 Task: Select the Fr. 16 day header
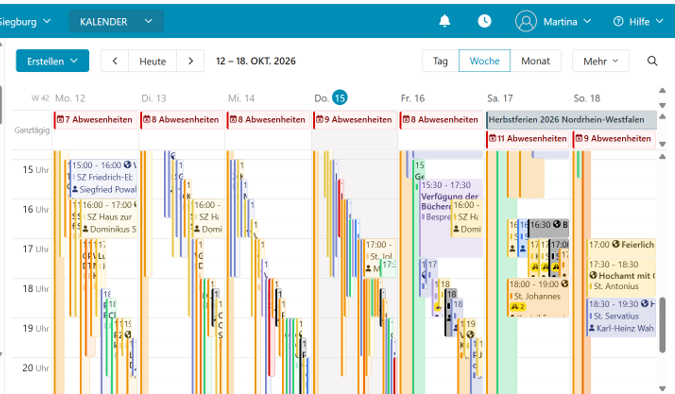tap(412, 98)
